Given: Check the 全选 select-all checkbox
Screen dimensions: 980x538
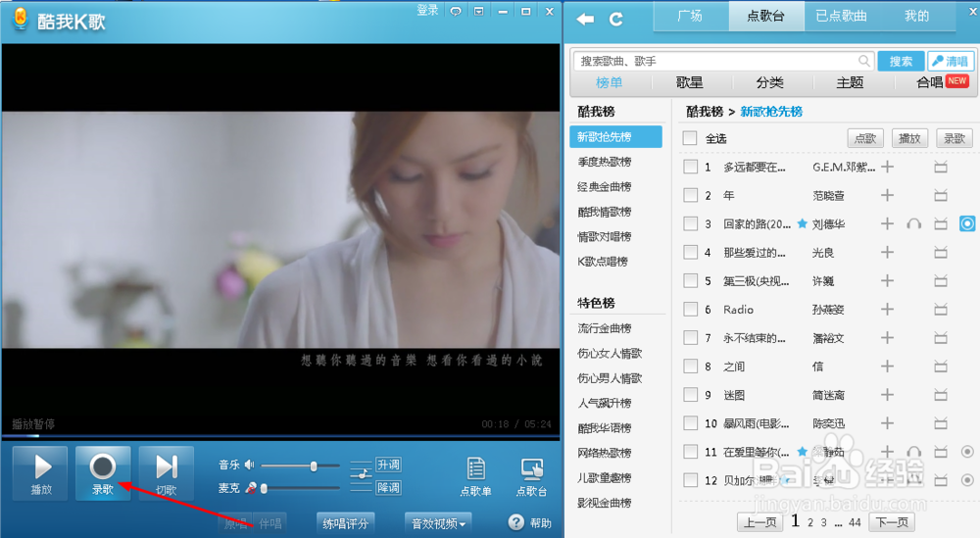Looking at the screenshot, I should pos(690,138).
